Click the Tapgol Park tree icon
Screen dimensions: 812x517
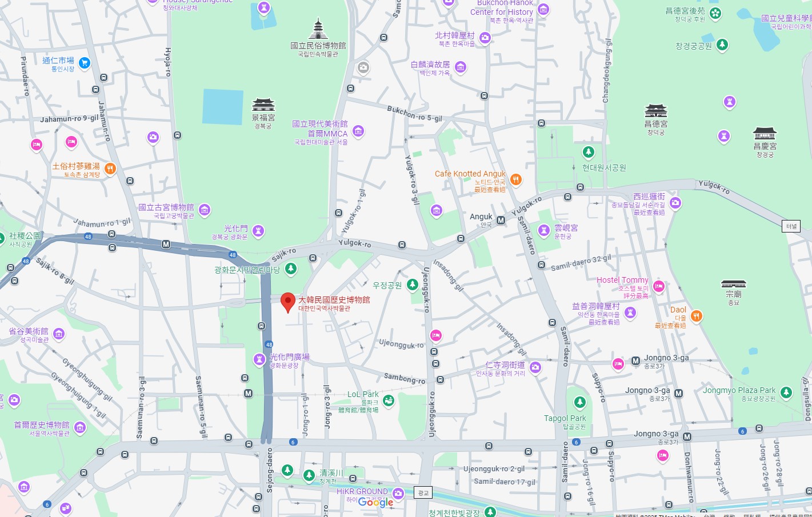click(580, 403)
